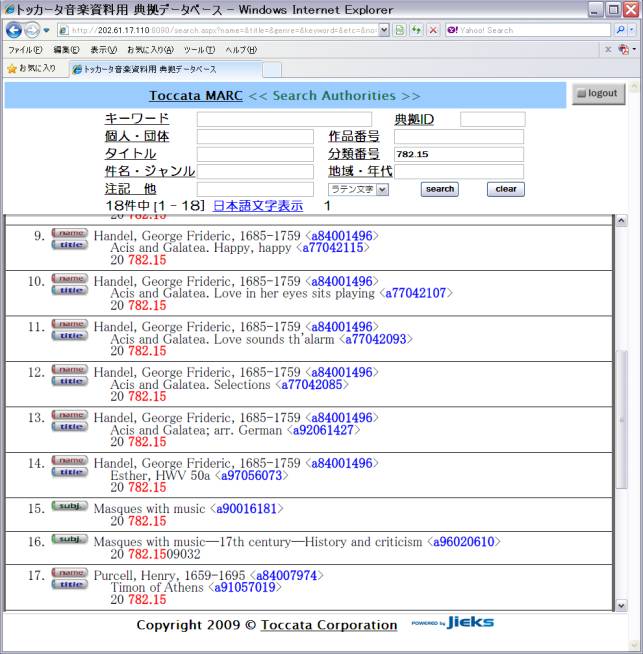
Task: Click the 注記 他 input field
Action: (x=255, y=189)
